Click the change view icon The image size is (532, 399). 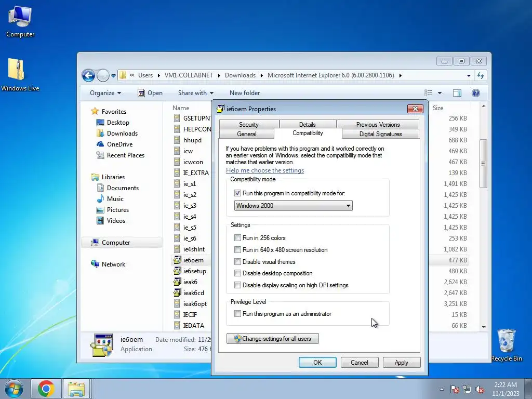click(429, 93)
